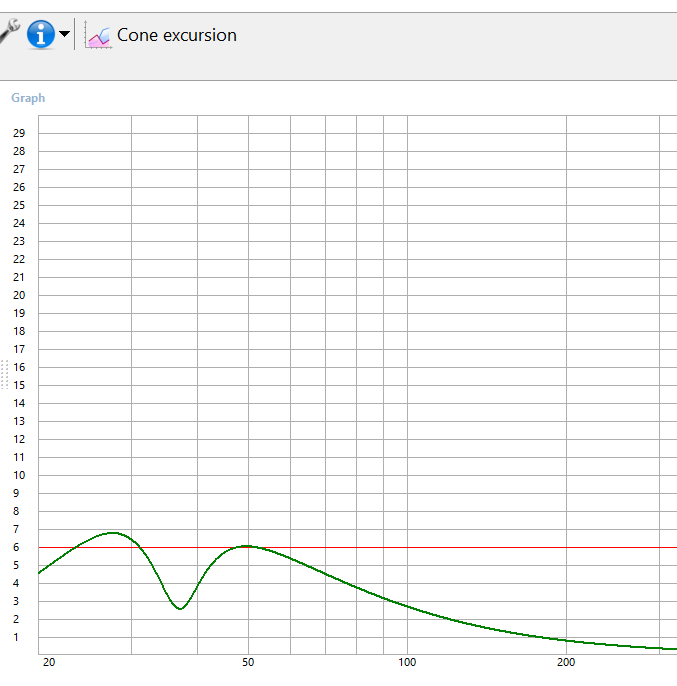Image resolution: width=677 pixels, height=686 pixels.
Task: Click the 20 frequency axis label
Action: pos(49,662)
